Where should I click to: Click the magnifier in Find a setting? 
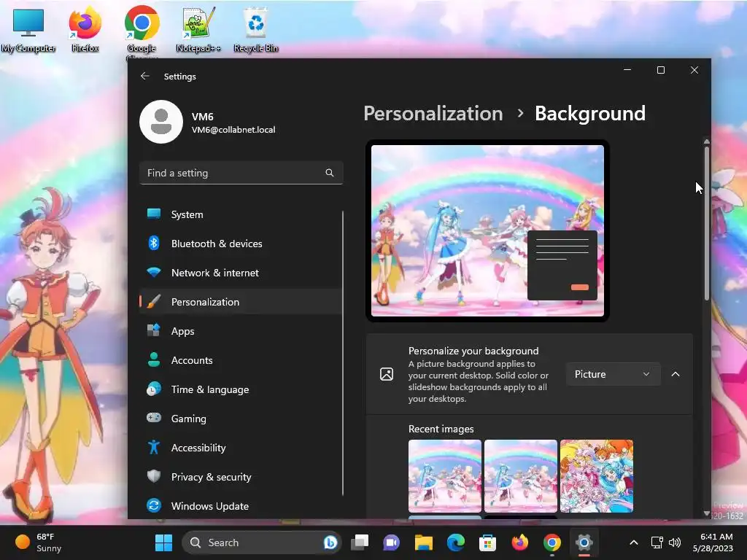[x=329, y=173]
